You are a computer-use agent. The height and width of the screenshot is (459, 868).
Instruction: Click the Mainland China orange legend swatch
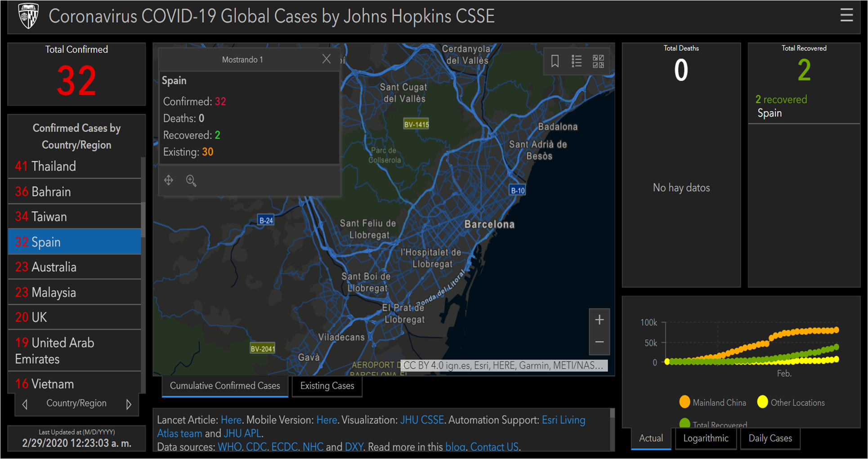click(x=685, y=402)
